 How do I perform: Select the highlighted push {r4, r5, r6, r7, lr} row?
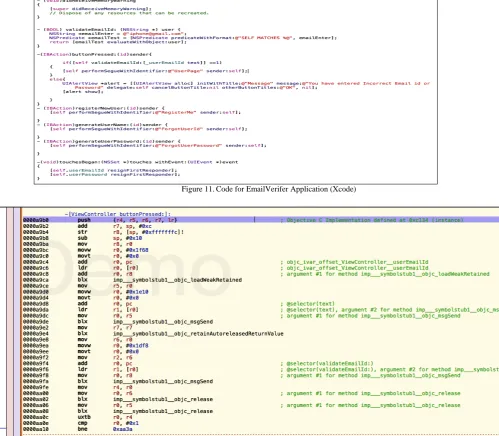tap(260, 220)
